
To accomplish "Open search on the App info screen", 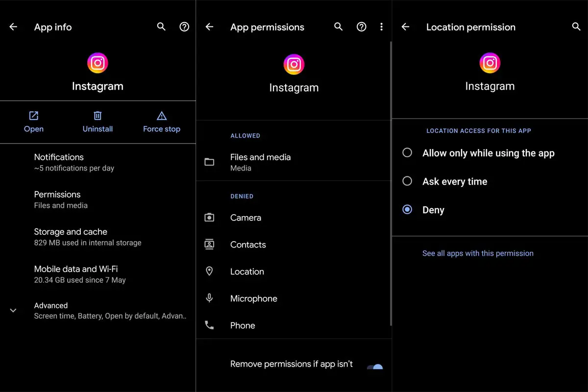I will [x=161, y=27].
